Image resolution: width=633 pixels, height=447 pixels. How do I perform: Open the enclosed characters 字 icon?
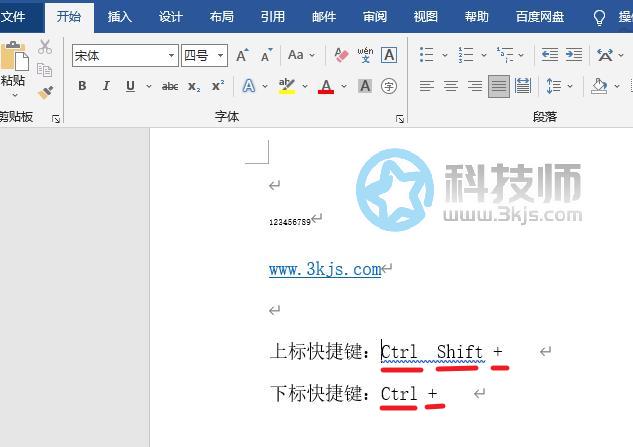(389, 86)
